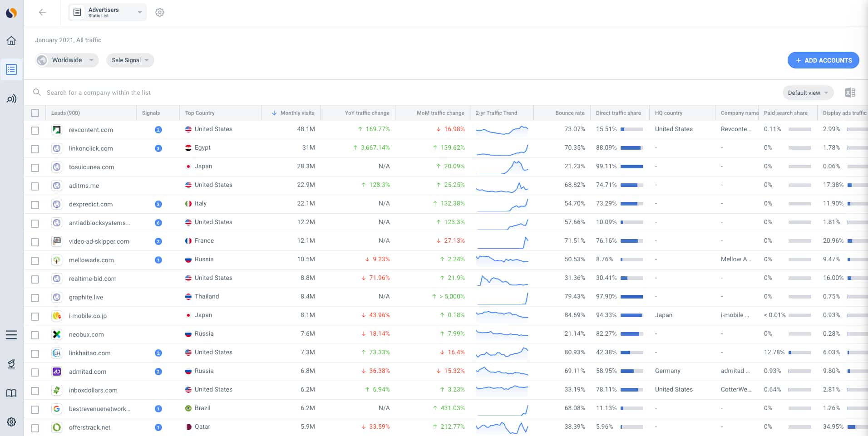Image resolution: width=868 pixels, height=436 pixels.
Task: Sort by Top Country column header
Action: click(200, 113)
